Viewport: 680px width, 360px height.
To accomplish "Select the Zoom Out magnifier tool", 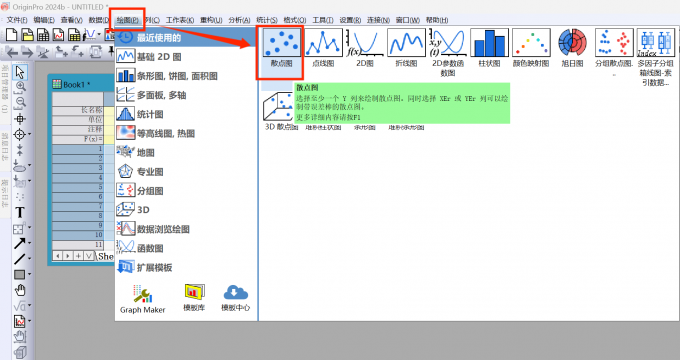I will point(20,102).
